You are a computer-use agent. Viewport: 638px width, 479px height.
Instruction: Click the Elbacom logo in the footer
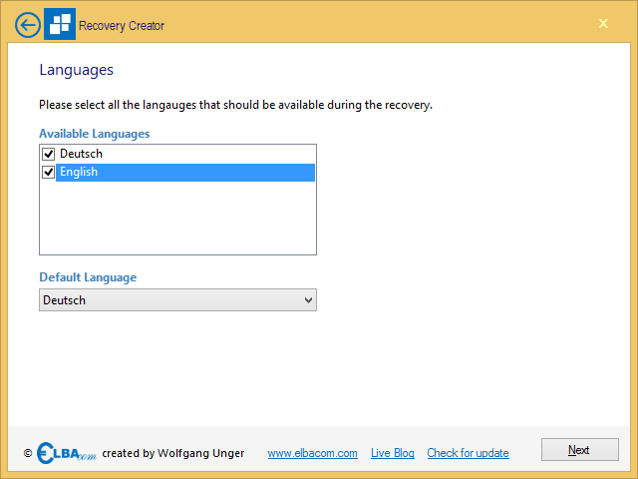point(66,453)
